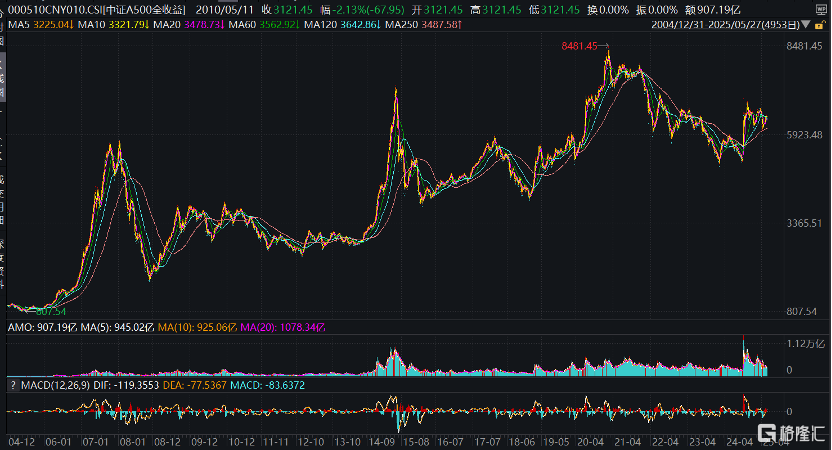The image size is (832, 450).
Task: Click the AMO: 907.19亿 volume label
Action: click(42, 327)
